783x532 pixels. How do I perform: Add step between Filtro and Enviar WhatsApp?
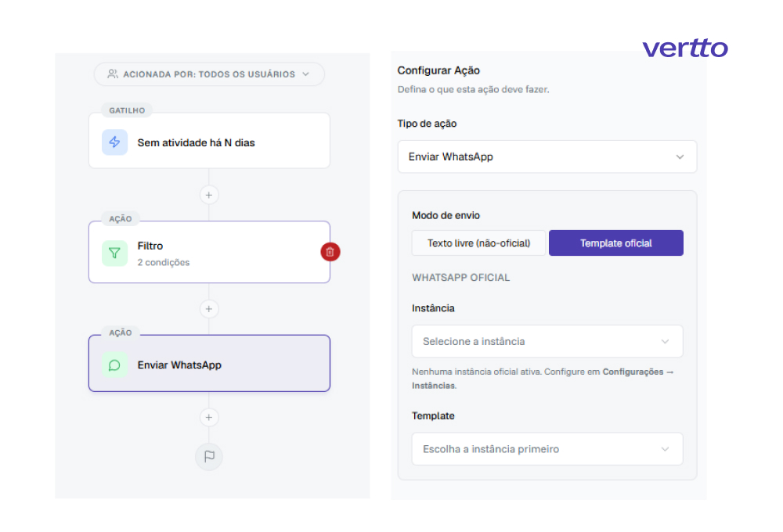209,309
